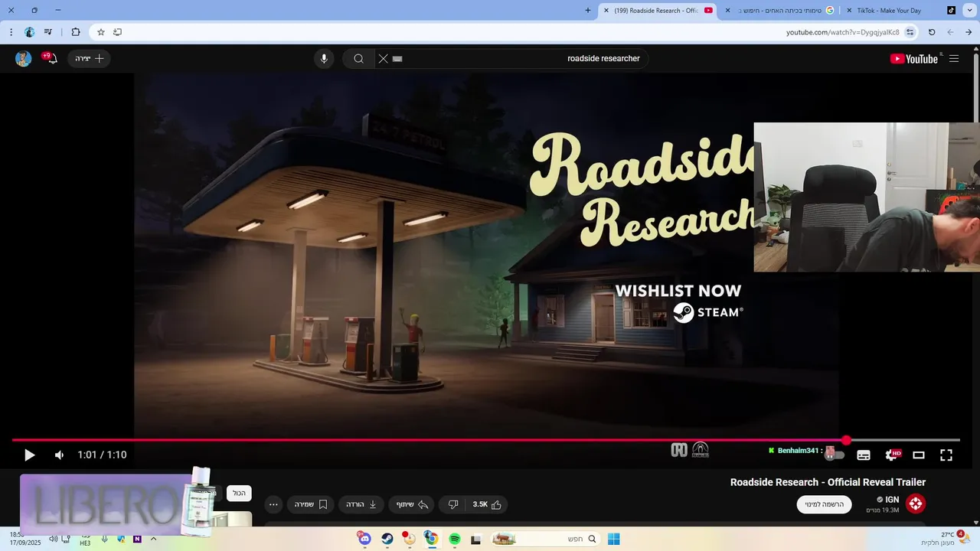980x551 pixels.
Task: Go to YouTube home via logo
Action: (914, 59)
